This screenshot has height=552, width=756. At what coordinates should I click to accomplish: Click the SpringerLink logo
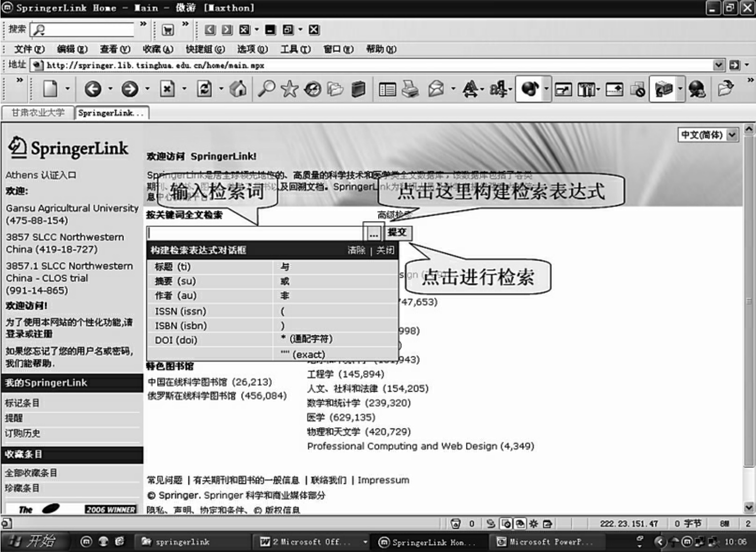pyautogui.click(x=68, y=148)
